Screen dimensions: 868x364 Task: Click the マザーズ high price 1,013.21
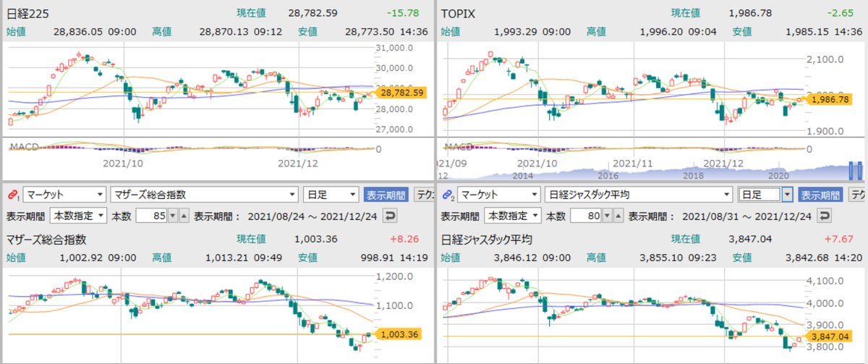[x=227, y=257]
